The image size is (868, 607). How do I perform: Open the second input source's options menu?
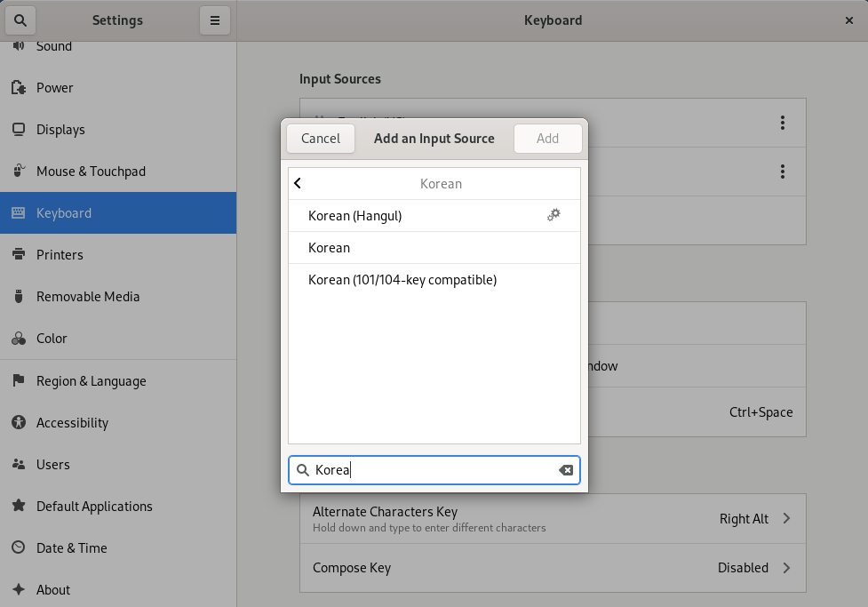tap(782, 172)
